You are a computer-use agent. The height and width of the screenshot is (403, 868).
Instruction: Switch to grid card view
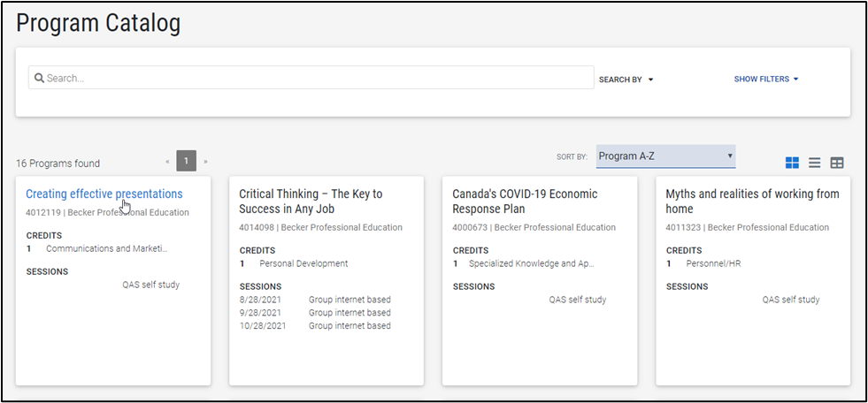point(792,163)
